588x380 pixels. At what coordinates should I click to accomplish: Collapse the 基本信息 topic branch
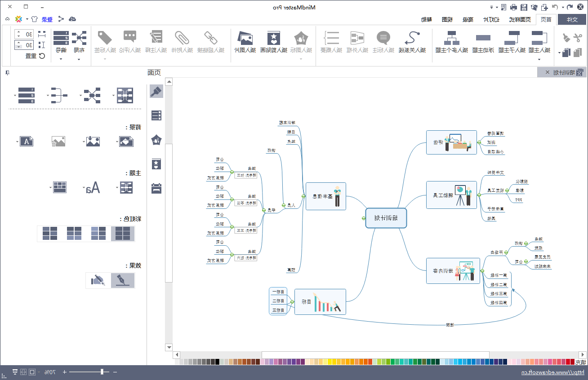click(303, 196)
